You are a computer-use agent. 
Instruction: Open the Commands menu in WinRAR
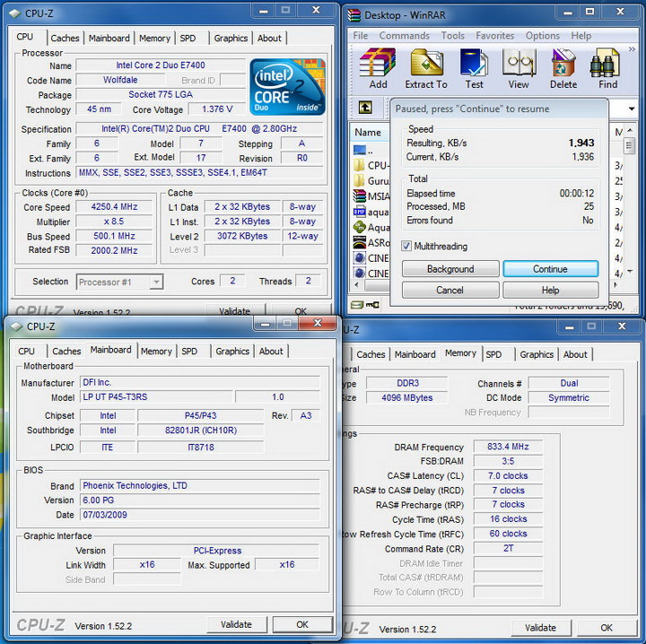[x=404, y=36]
